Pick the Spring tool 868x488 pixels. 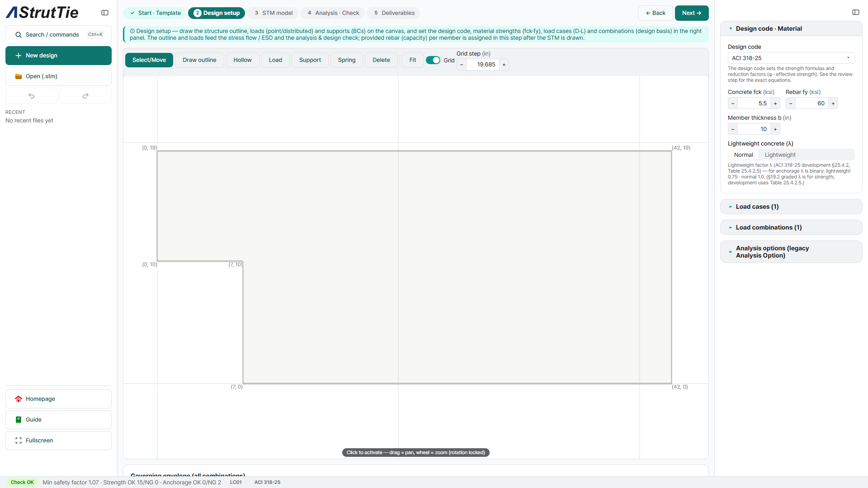point(347,60)
